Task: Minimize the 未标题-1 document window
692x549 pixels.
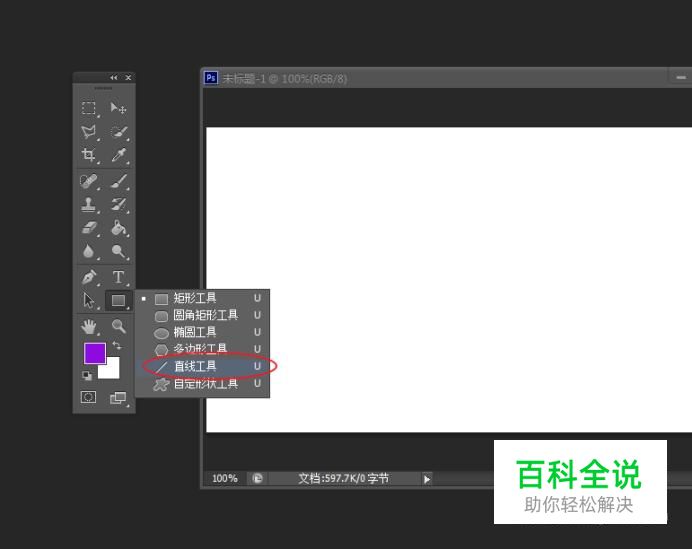Action: pyautogui.click(x=681, y=77)
